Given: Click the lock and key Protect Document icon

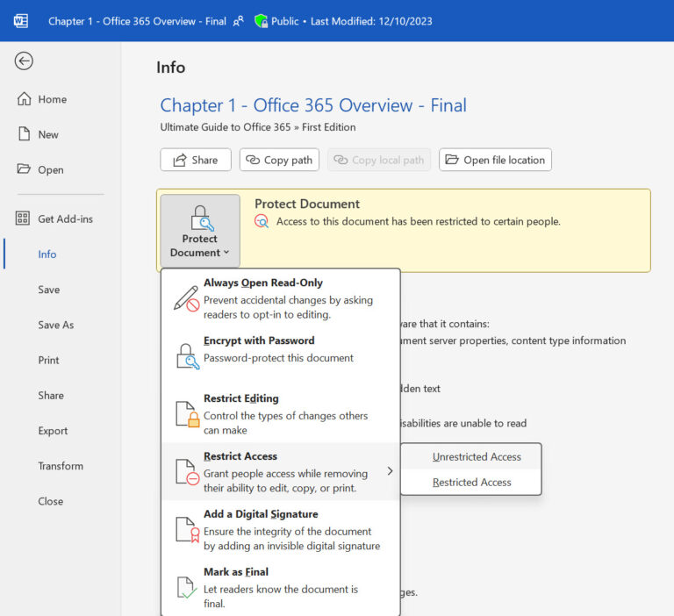Looking at the screenshot, I should tap(201, 218).
